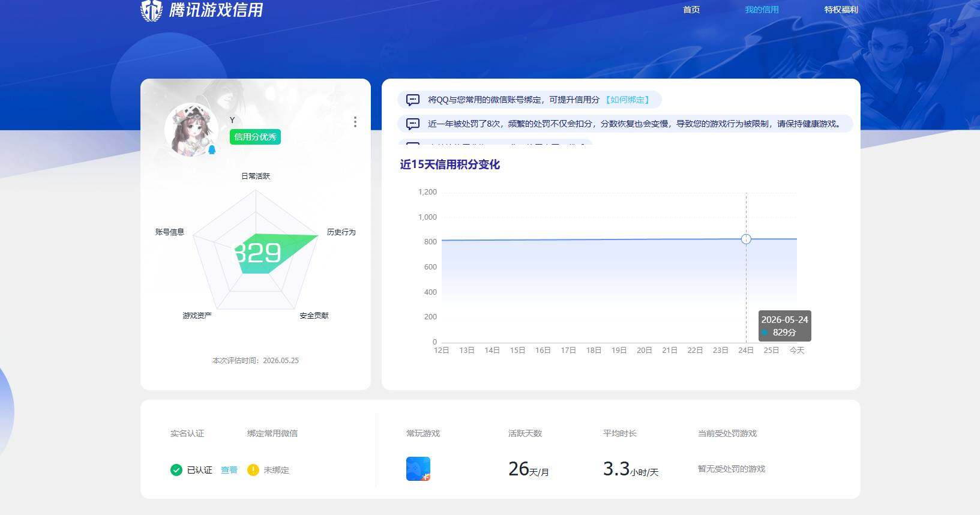Click the 安全贡献 radar label
This screenshot has width=980, height=515.
tap(314, 315)
